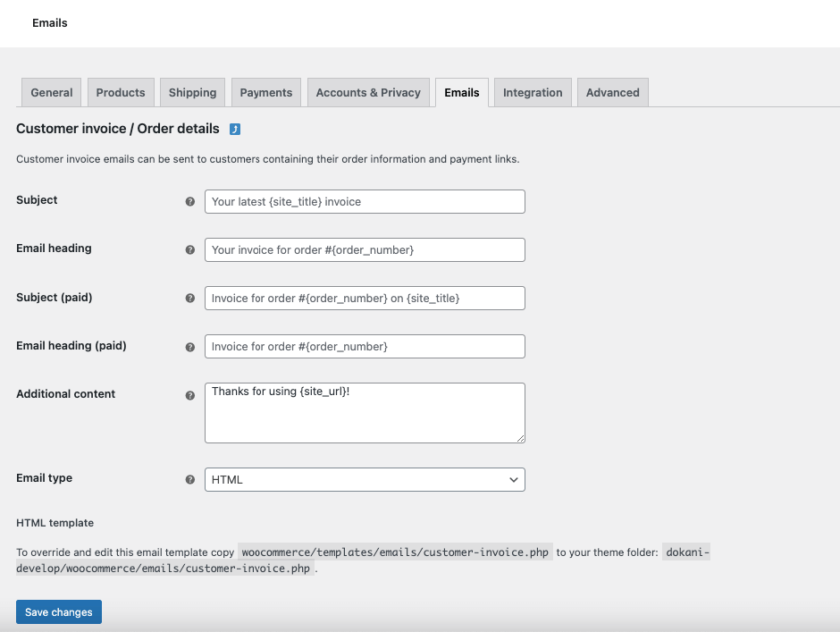Open the Products tab
This screenshot has width=840, height=632.
click(x=121, y=93)
